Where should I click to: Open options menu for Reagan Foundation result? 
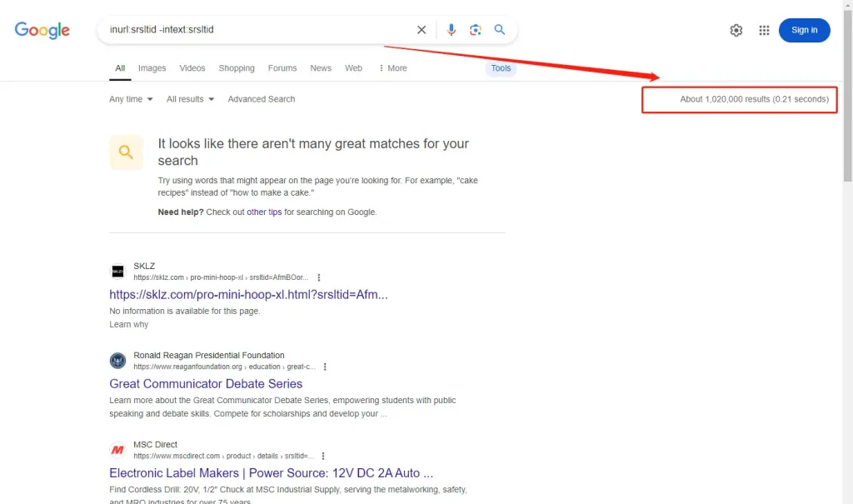pyautogui.click(x=325, y=367)
